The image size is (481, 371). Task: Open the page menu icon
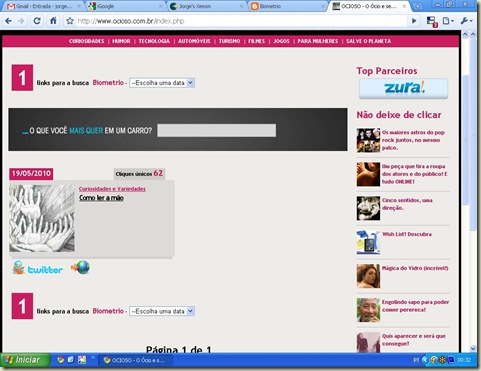point(448,21)
